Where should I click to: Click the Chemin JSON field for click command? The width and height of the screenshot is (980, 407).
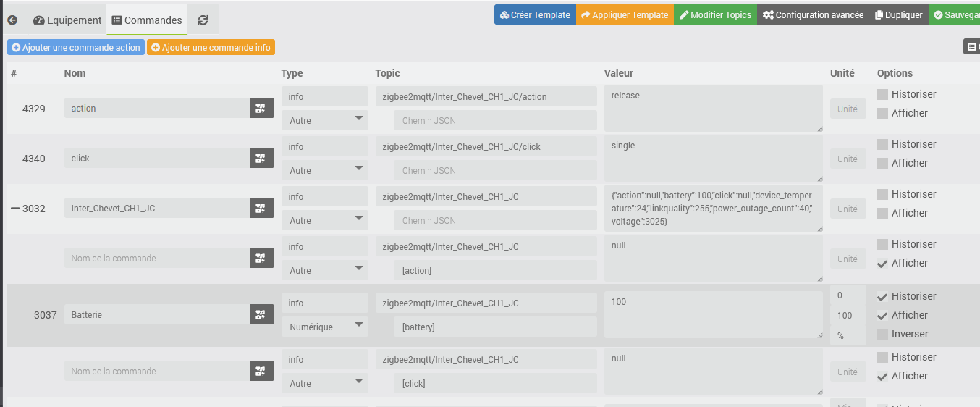(495, 170)
